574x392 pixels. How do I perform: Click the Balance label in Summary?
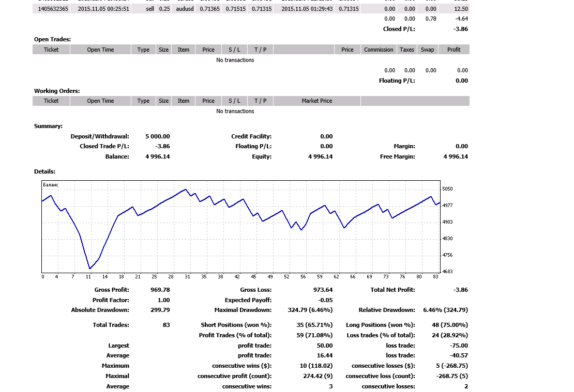(x=117, y=156)
